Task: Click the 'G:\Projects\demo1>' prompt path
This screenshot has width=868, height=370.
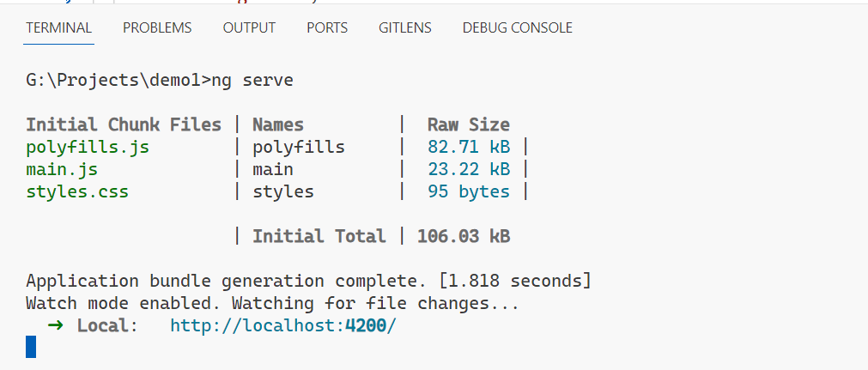Action: coord(119,81)
